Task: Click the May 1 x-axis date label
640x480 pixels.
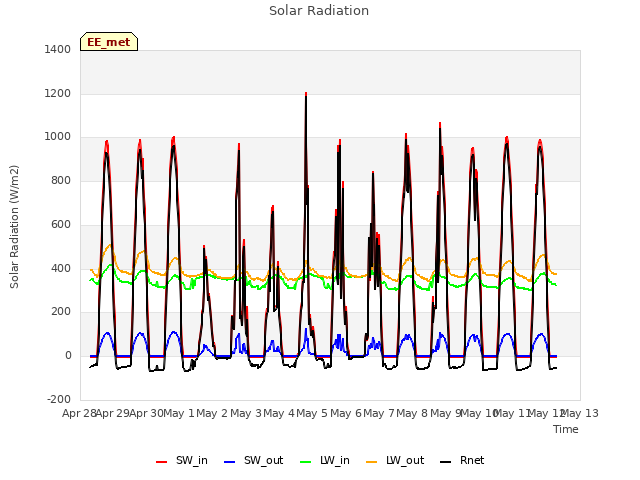Action: pos(179,413)
